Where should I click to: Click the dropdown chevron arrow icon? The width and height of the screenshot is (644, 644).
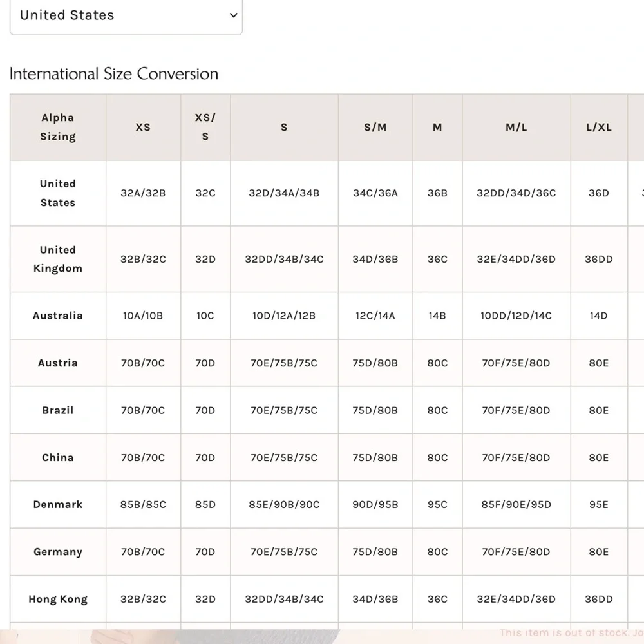[234, 15]
